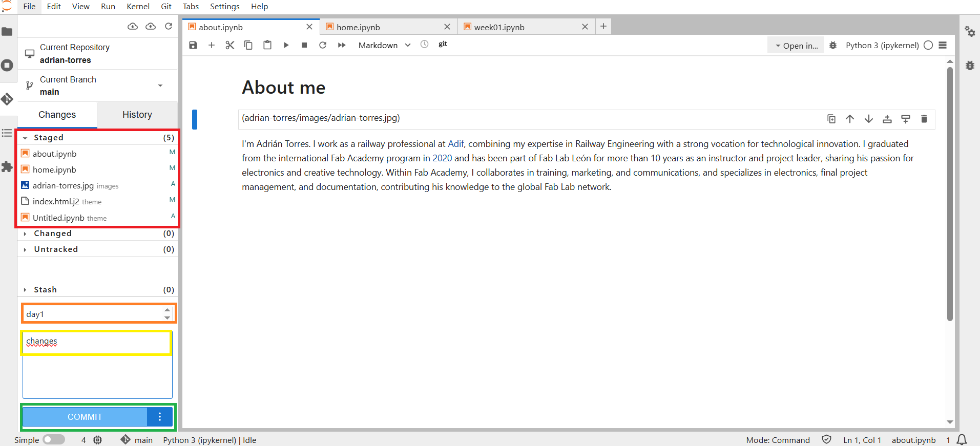The image size is (980, 446).
Task: Cut the selected cell with scissors icon
Action: click(230, 45)
